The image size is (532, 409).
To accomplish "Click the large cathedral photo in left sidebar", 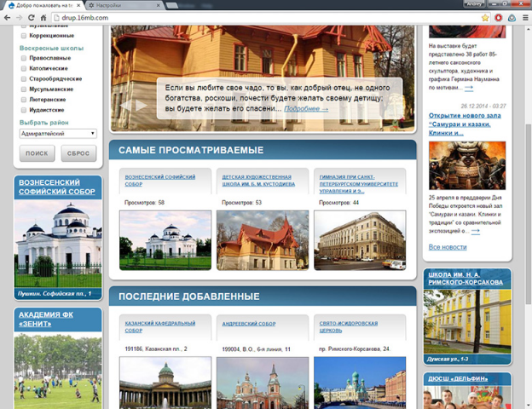I will point(58,244).
